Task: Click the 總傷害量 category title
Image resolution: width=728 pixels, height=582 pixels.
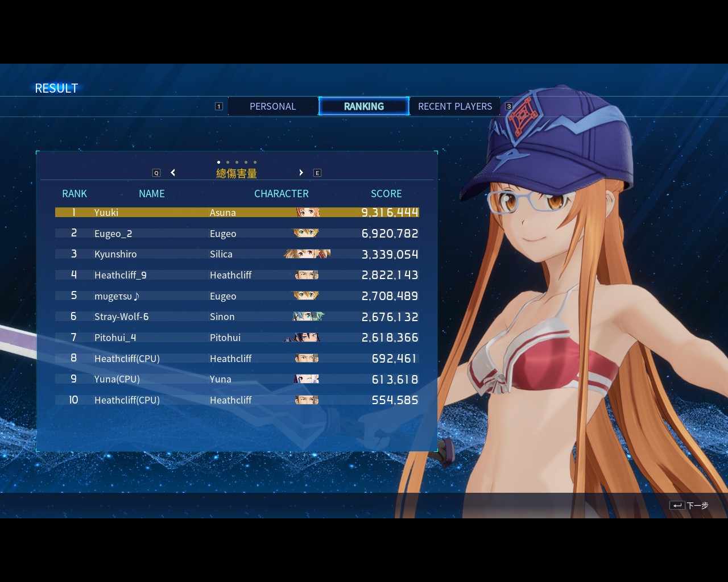Action: coord(237,173)
